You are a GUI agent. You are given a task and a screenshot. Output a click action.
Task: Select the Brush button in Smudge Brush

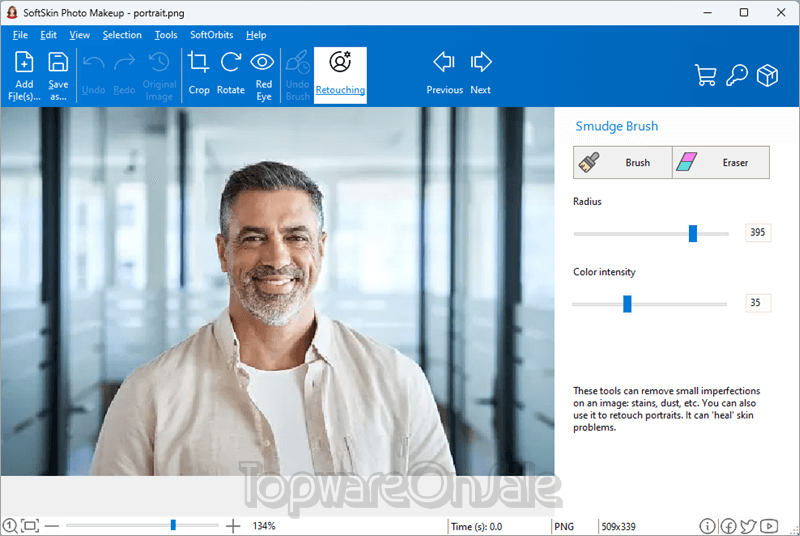tap(622, 162)
